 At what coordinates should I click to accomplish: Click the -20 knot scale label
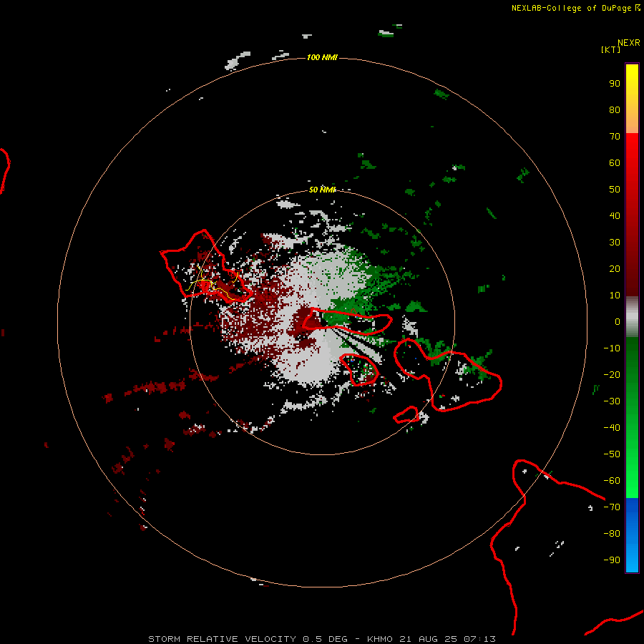[612, 374]
